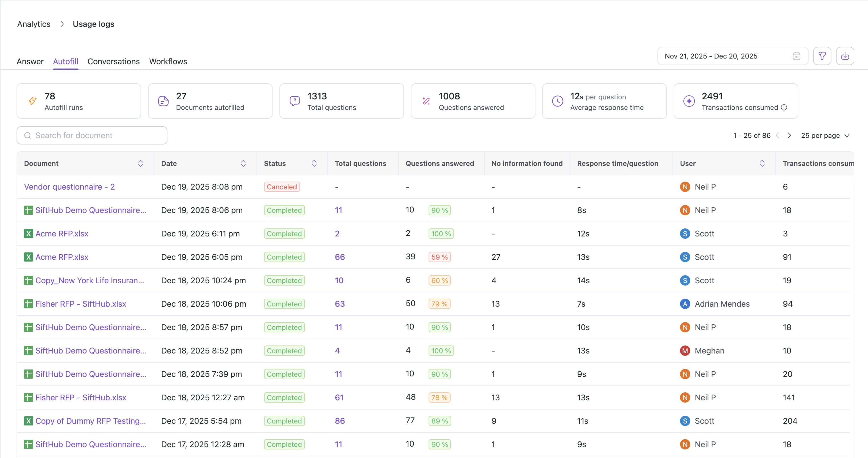
Task: Open the 25 per page dropdown
Action: tap(825, 135)
